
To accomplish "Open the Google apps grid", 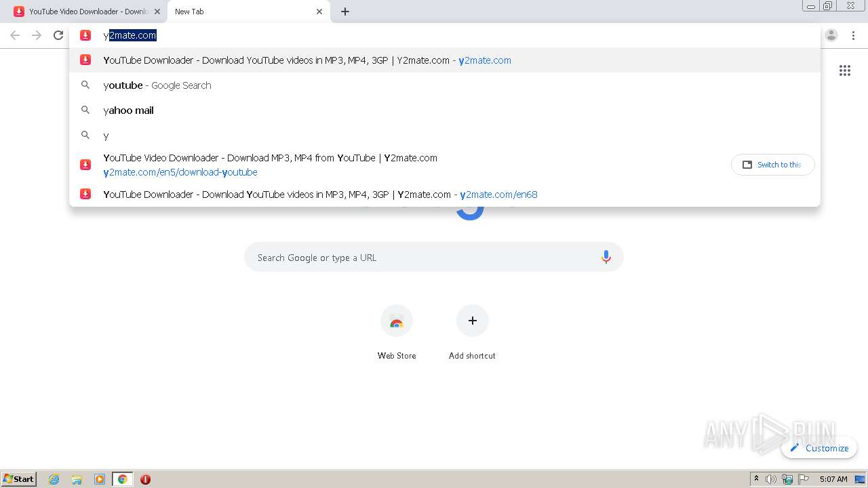I will click(845, 70).
